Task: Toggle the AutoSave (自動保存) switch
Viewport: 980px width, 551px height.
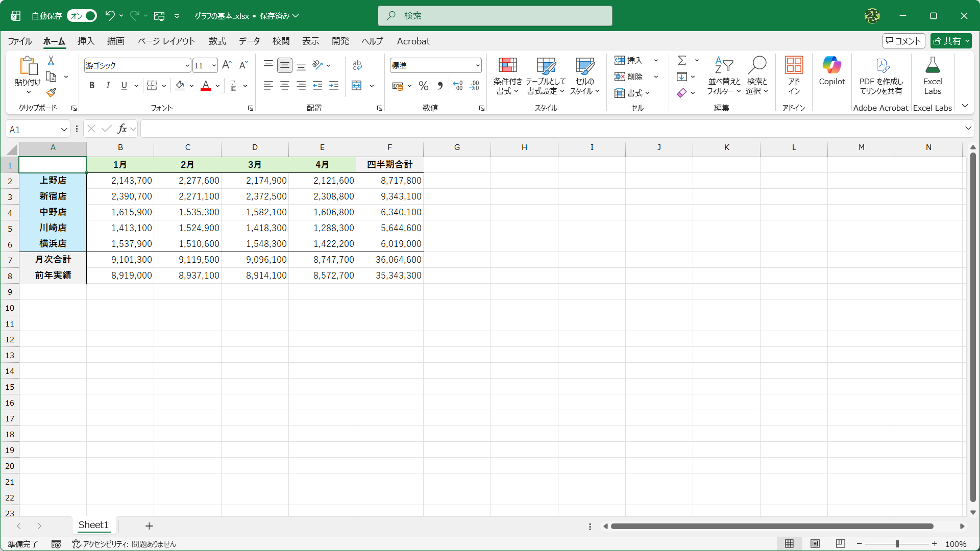Action: coord(82,16)
